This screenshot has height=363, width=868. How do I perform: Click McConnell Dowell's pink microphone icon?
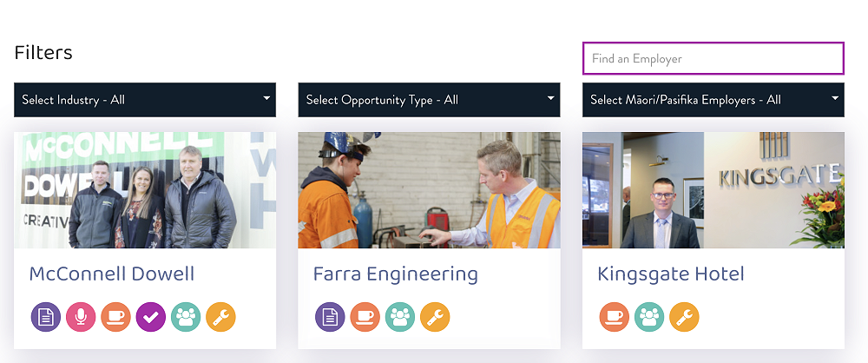[x=81, y=317]
